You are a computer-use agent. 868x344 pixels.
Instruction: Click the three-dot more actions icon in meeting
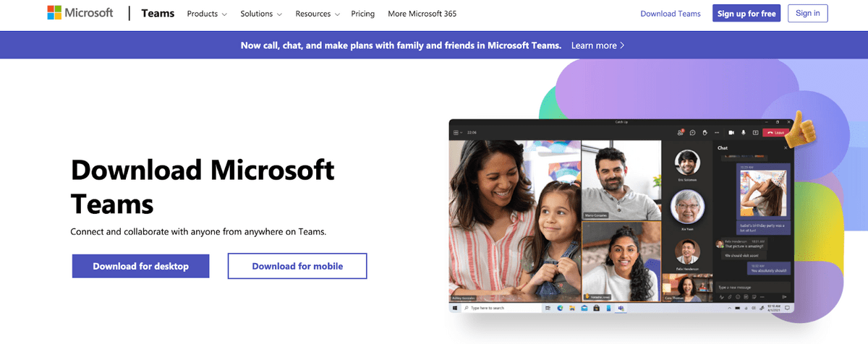[717, 133]
